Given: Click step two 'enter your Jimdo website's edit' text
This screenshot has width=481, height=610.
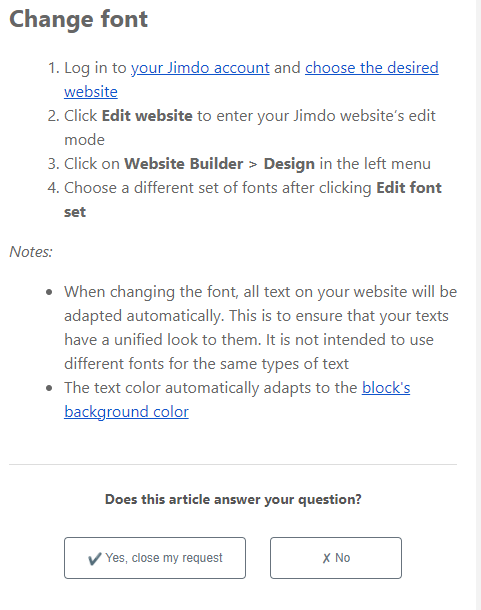Looking at the screenshot, I should 326,116.
